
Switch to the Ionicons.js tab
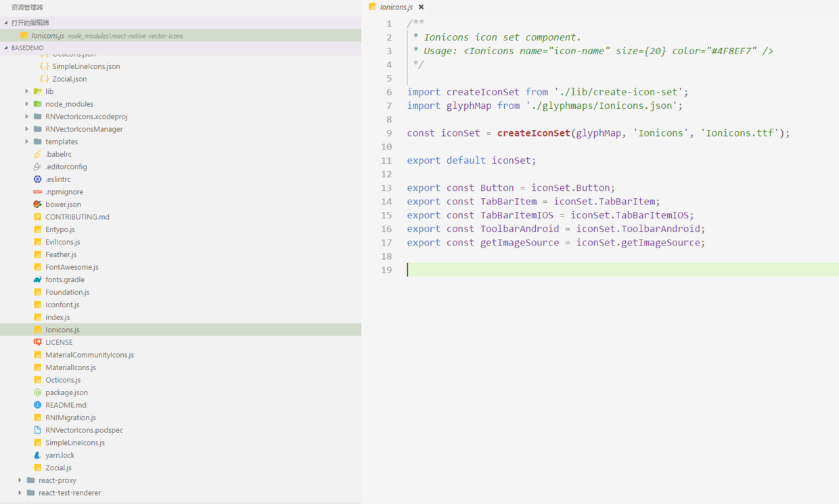point(396,7)
